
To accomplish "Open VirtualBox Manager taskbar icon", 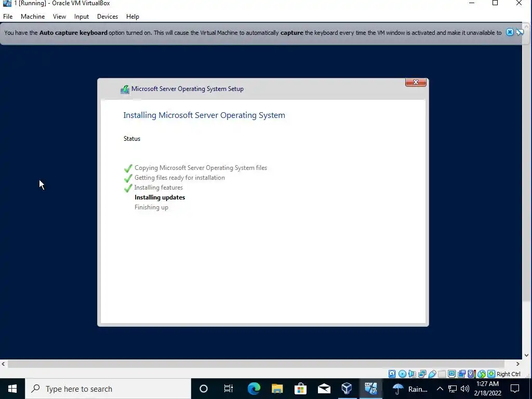I will coord(347,389).
